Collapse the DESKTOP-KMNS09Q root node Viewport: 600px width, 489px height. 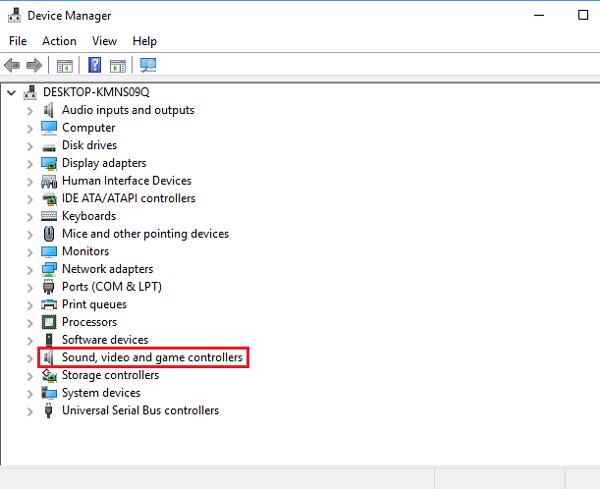tap(12, 92)
